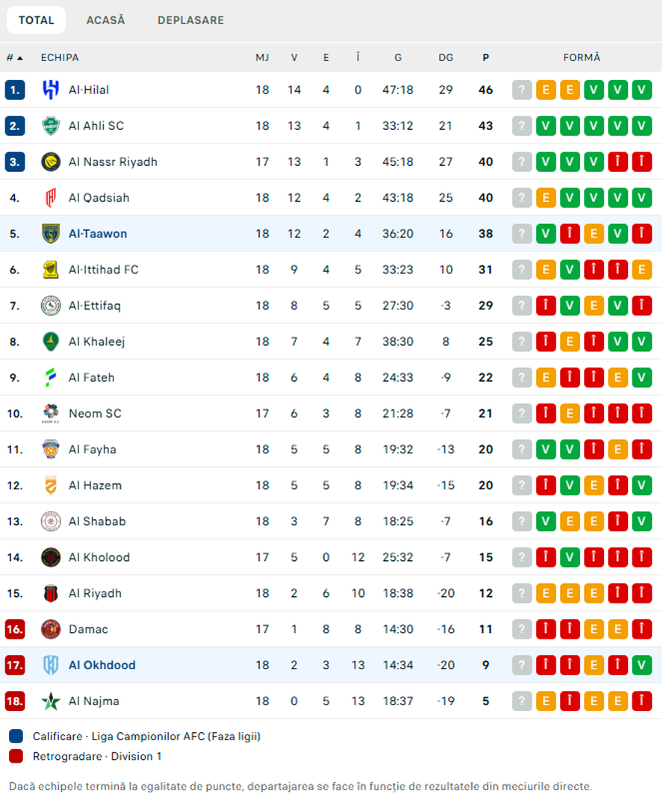Click Al-Hilal's next match question-mark badge

coord(522,90)
